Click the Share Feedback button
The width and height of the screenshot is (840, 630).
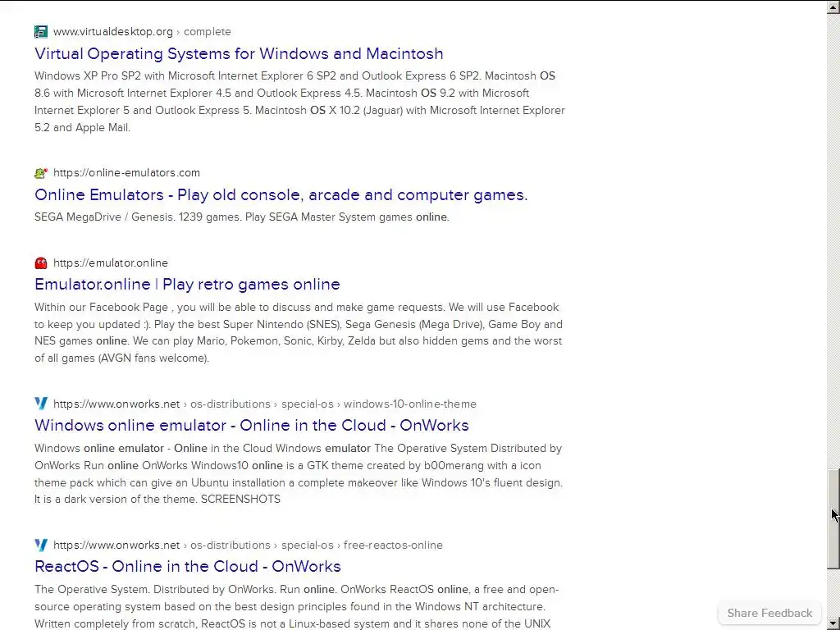pos(769,613)
